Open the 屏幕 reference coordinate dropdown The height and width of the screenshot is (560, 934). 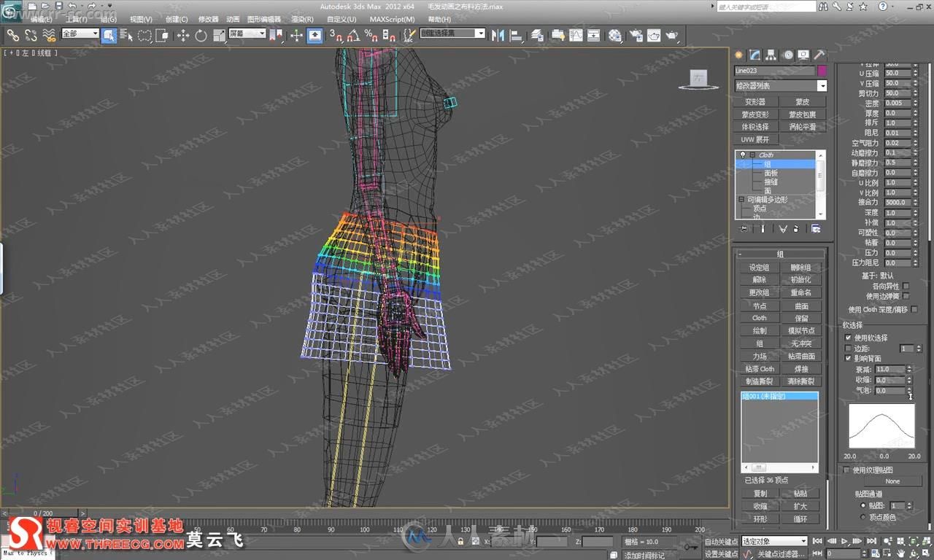tap(247, 34)
